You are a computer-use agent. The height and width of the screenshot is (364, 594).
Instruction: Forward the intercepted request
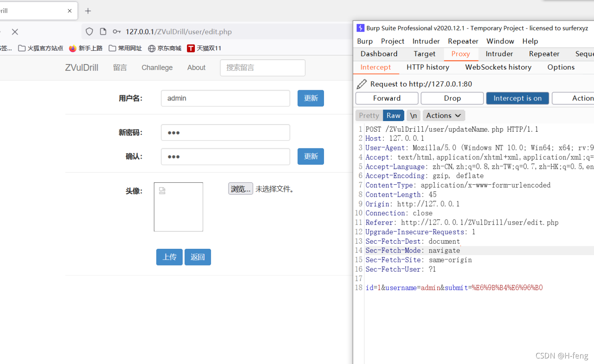(387, 98)
